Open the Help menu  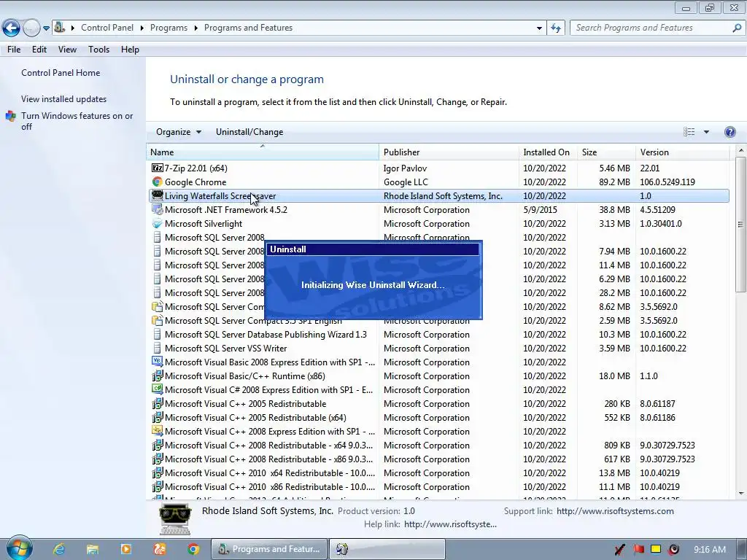point(130,50)
